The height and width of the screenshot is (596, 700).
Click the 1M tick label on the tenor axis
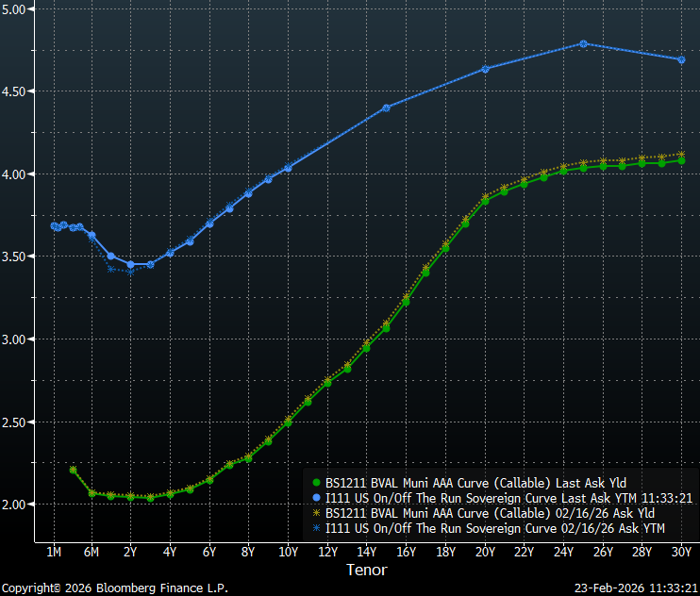click(54, 552)
